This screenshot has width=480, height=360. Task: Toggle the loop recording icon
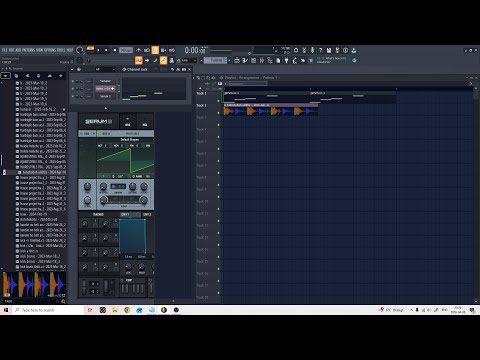click(x=172, y=50)
